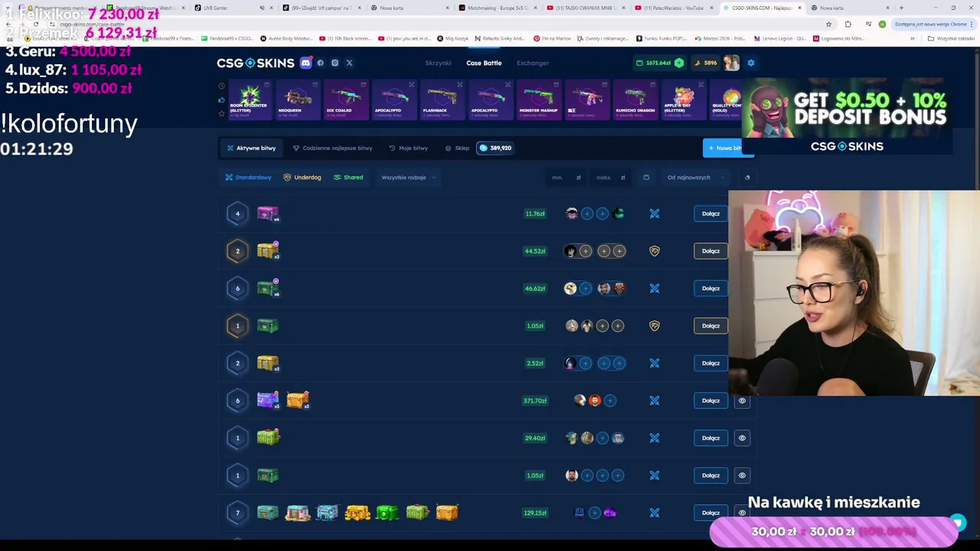Click the maks. price input field
This screenshot has width=980, height=551.
coord(611,178)
